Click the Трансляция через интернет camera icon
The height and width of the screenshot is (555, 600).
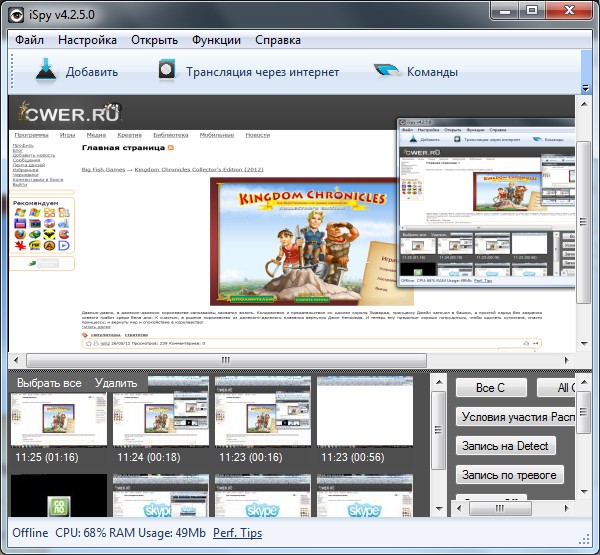168,71
